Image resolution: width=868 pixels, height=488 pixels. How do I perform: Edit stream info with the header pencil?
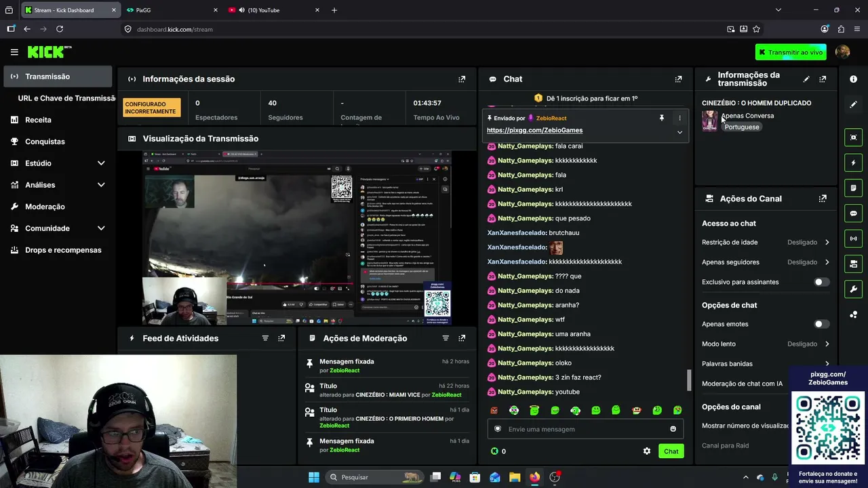pos(806,79)
